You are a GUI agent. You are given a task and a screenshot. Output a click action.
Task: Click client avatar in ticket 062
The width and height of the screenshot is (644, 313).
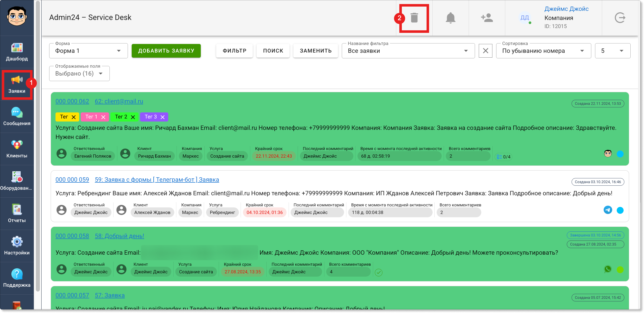(x=125, y=154)
